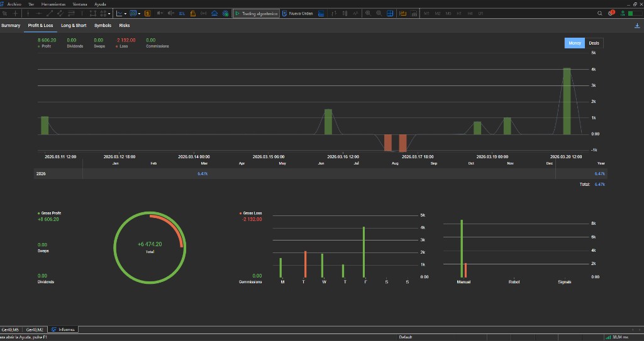Open the account notification icon with badge

[x=611, y=13]
